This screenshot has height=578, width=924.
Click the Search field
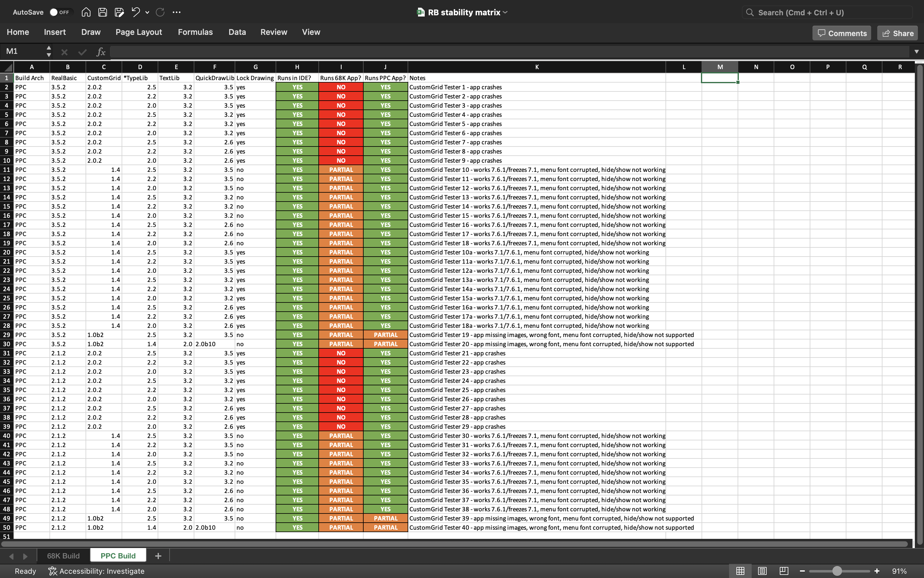coord(827,13)
